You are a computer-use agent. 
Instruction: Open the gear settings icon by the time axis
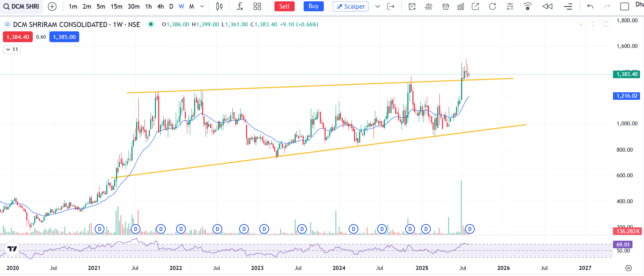[629, 268]
